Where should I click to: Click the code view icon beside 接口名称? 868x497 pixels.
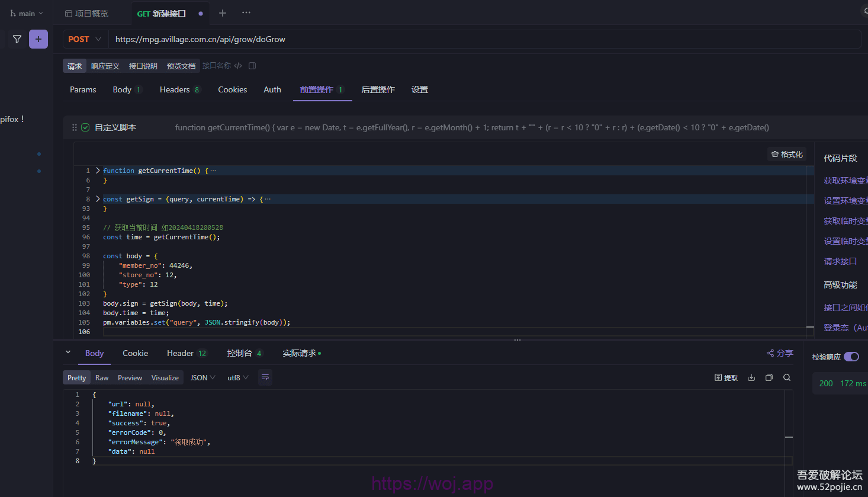point(238,66)
